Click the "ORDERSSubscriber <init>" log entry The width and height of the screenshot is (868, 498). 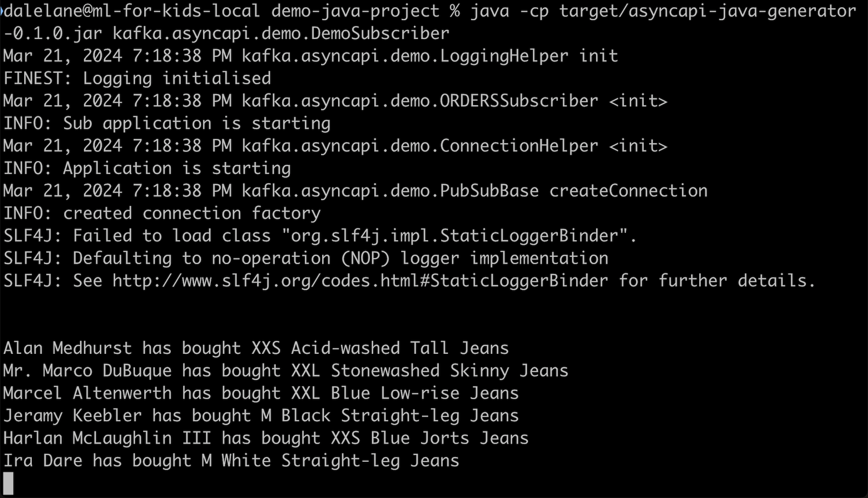(x=553, y=101)
